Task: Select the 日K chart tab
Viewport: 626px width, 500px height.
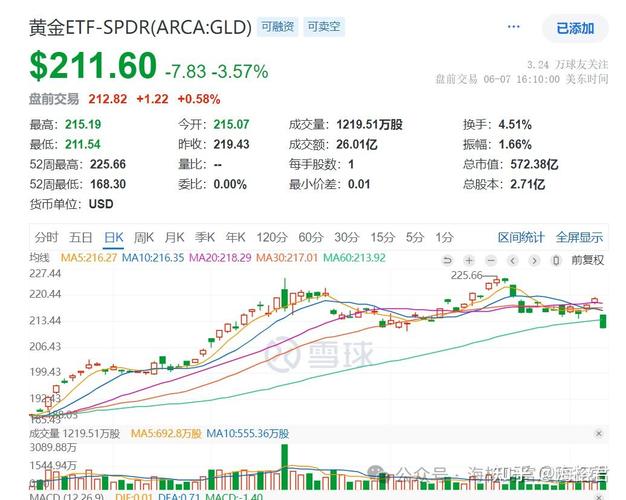Action: point(113,237)
